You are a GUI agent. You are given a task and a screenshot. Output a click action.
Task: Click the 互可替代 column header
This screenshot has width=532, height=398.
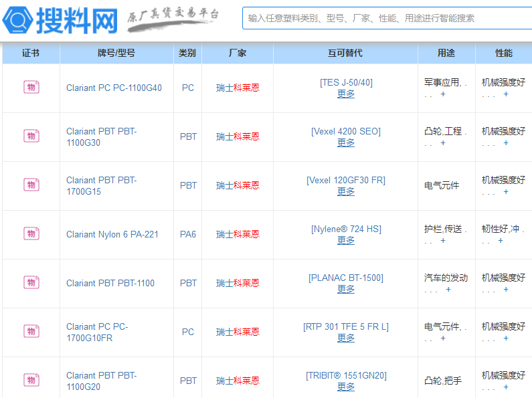coord(345,53)
